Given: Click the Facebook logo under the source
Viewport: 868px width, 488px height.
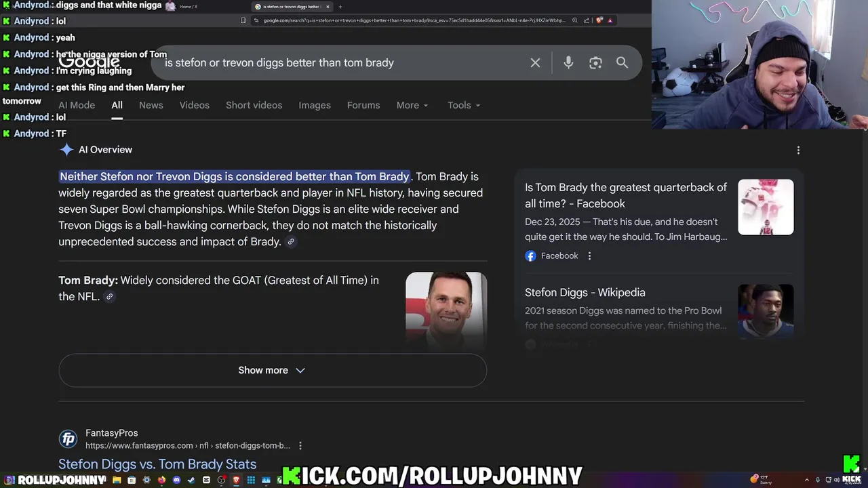Looking at the screenshot, I should [x=530, y=256].
